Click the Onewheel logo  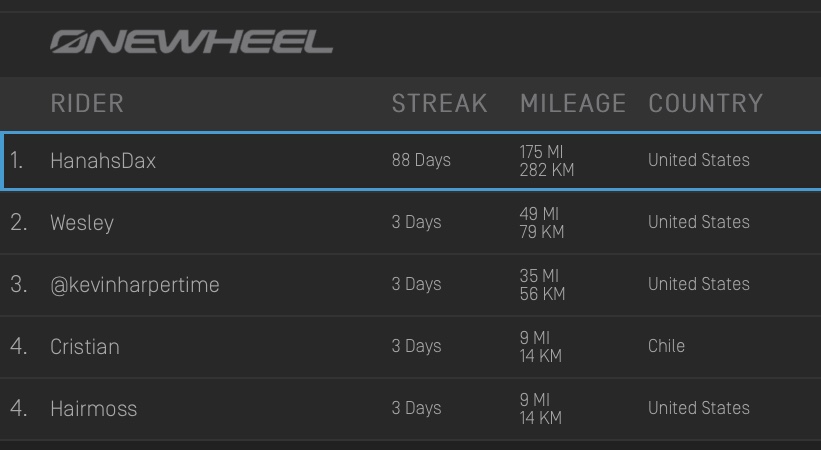pyautogui.click(x=191, y=42)
